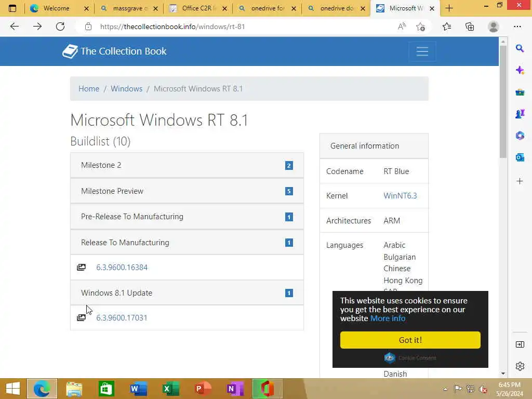Switch to the Office C2R tab
This screenshot has width=532, height=399.
pyautogui.click(x=197, y=8)
